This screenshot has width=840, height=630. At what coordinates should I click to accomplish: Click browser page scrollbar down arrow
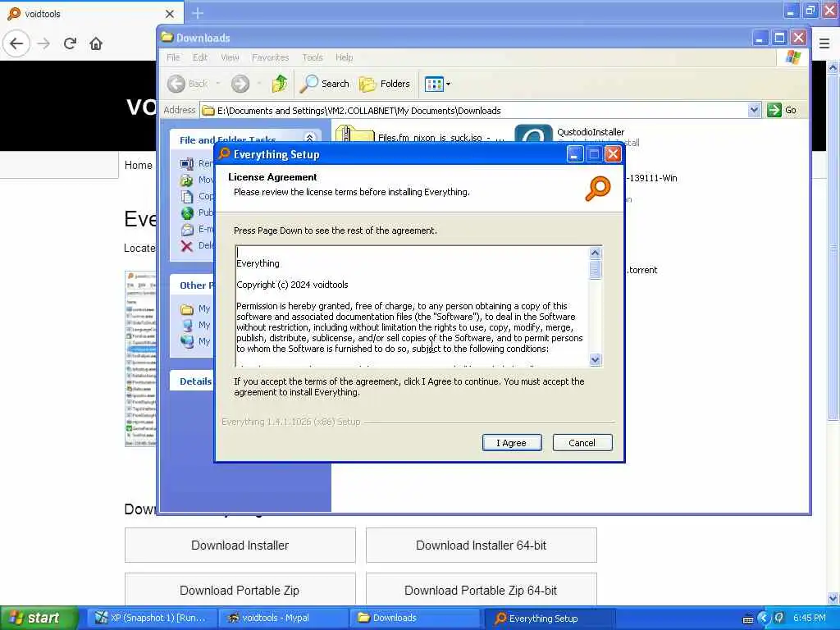833,598
